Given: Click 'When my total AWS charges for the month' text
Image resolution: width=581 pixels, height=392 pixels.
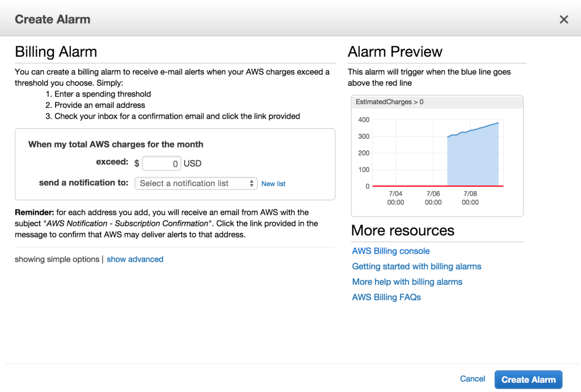Looking at the screenshot, I should point(116,145).
